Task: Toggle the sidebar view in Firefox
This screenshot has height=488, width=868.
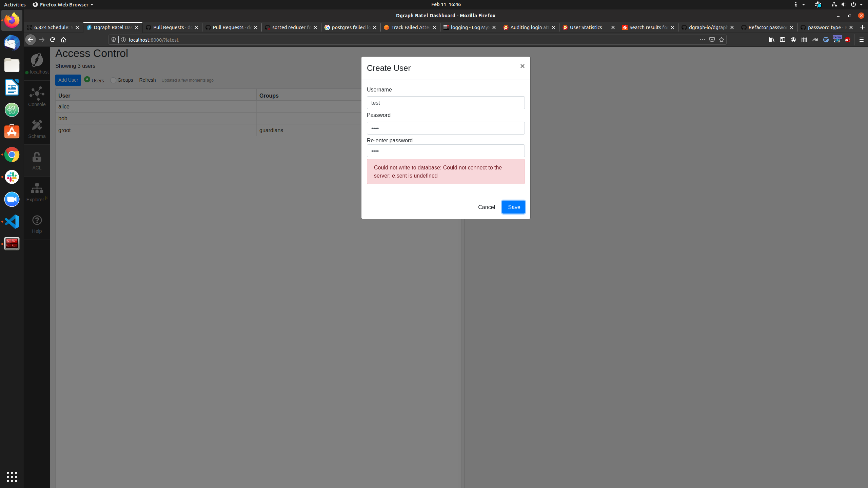Action: 783,40
